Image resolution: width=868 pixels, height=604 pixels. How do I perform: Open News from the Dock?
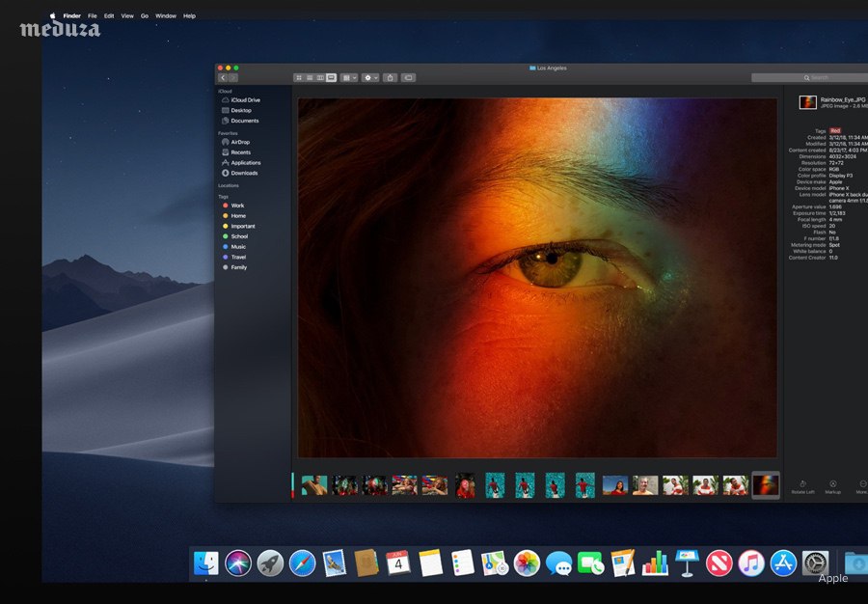(719, 564)
